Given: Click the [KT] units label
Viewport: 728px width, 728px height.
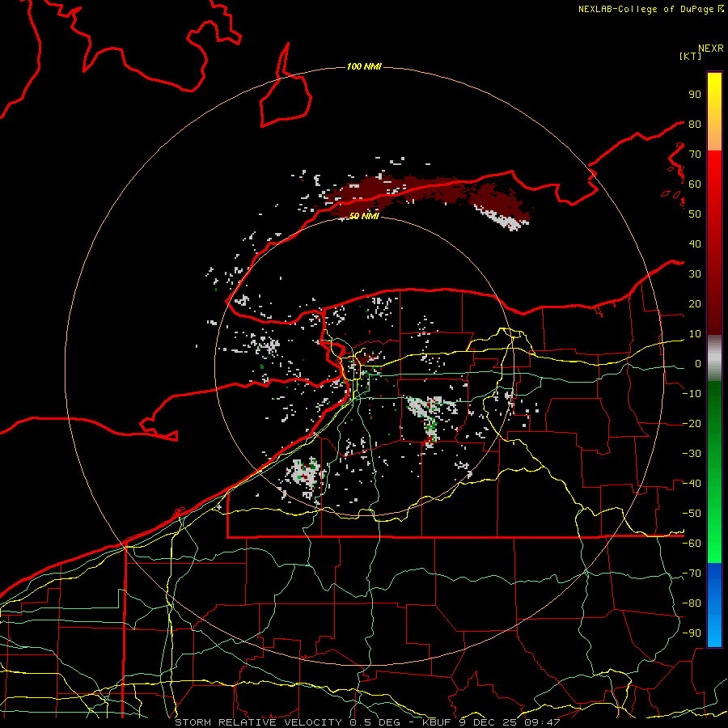Looking at the screenshot, I should 691,56.
